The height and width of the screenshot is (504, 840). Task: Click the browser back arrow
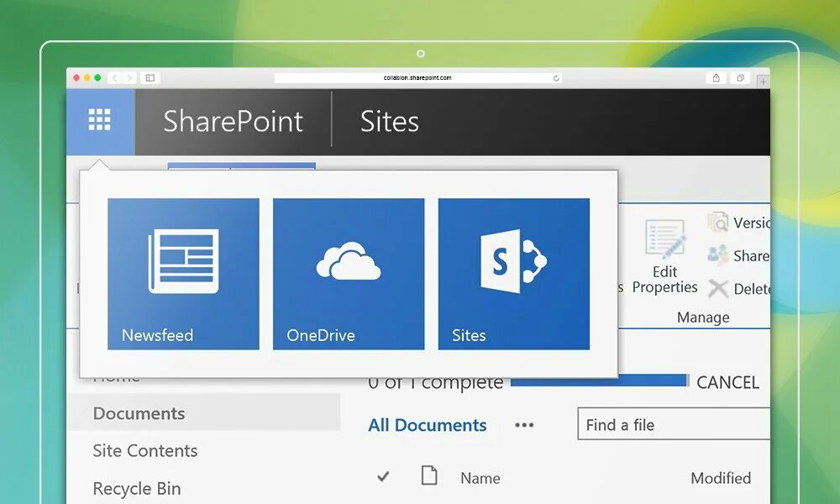[x=114, y=78]
